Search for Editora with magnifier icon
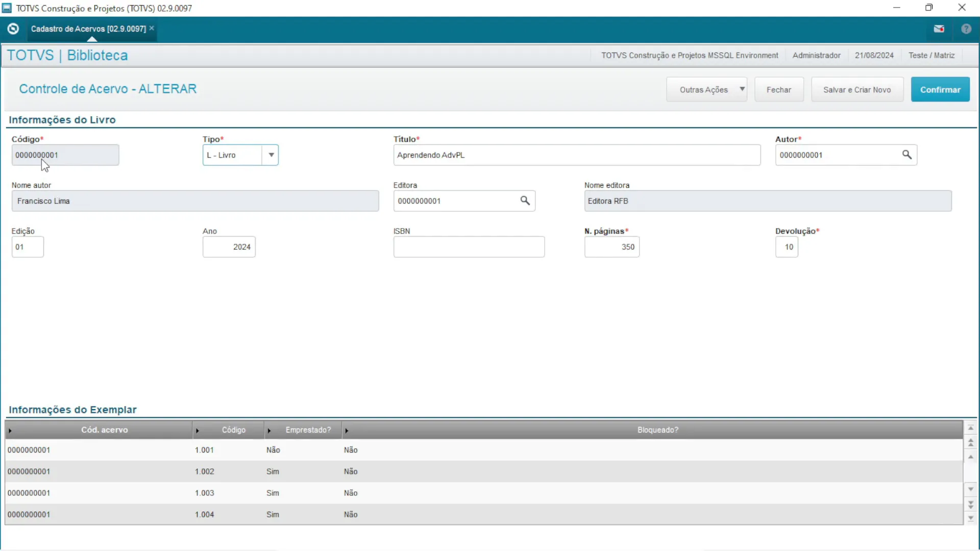 525,201
